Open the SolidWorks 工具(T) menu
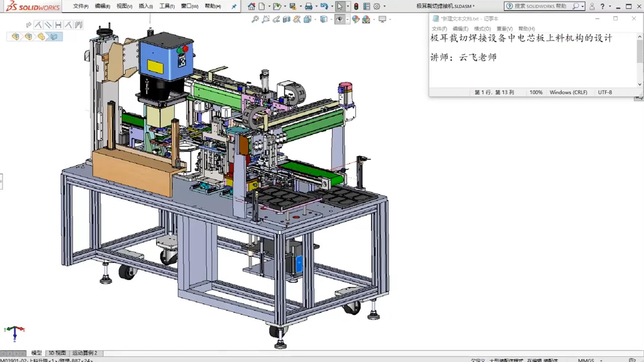Image resolution: width=644 pixels, height=362 pixels. (167, 6)
